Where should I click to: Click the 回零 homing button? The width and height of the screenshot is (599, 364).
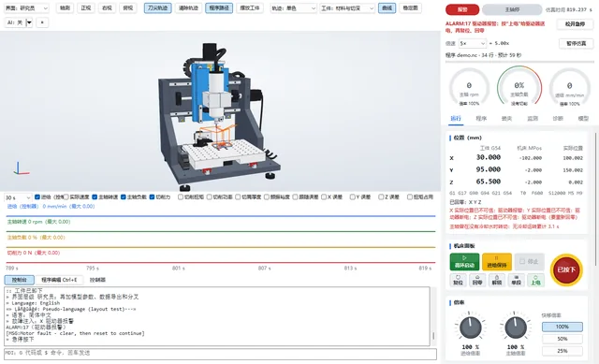[477, 280]
